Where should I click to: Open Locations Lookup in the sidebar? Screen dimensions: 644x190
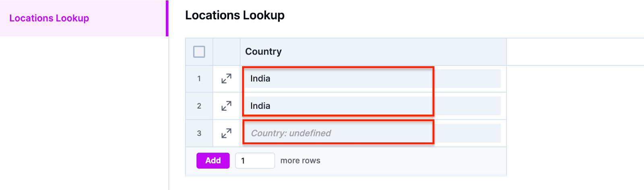coord(49,18)
